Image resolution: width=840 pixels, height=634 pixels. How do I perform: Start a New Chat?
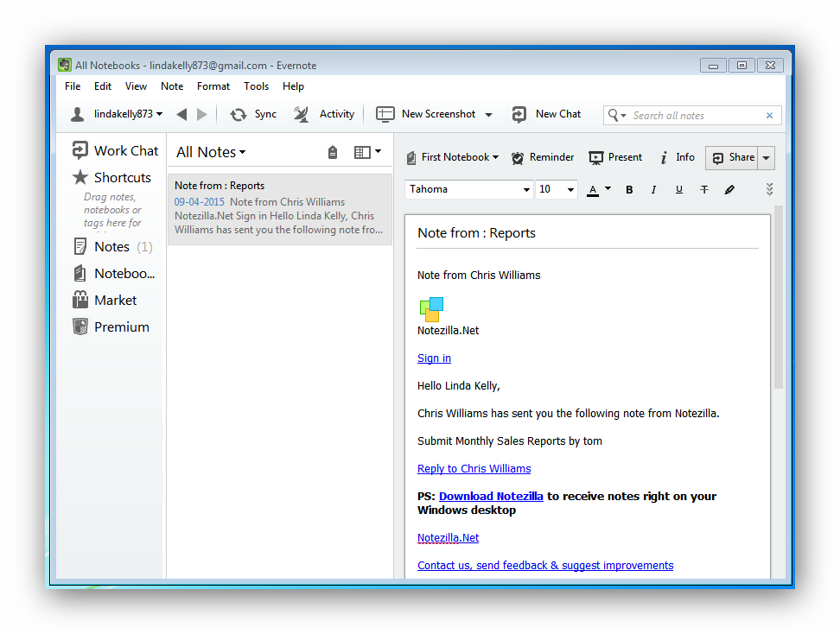click(x=546, y=114)
